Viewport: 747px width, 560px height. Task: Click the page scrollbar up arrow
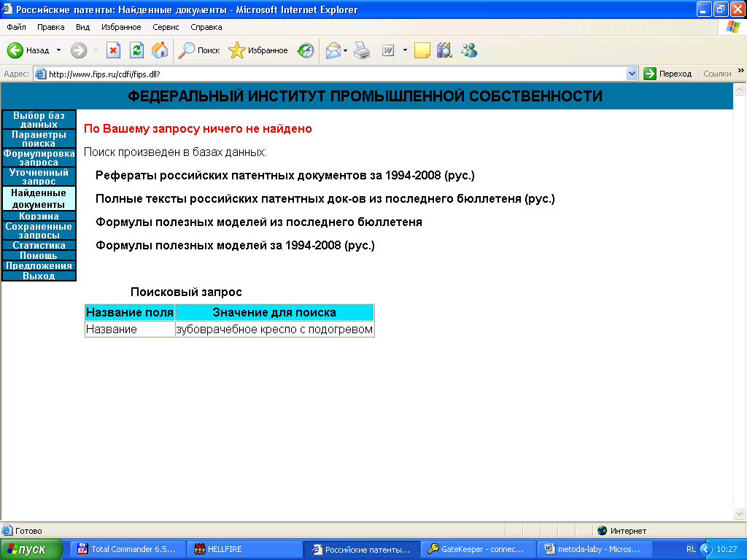pos(740,89)
